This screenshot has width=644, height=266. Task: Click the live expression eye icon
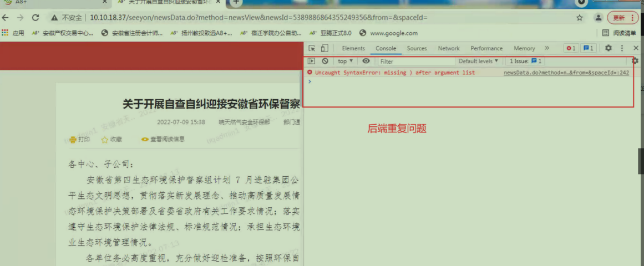pyautogui.click(x=366, y=62)
